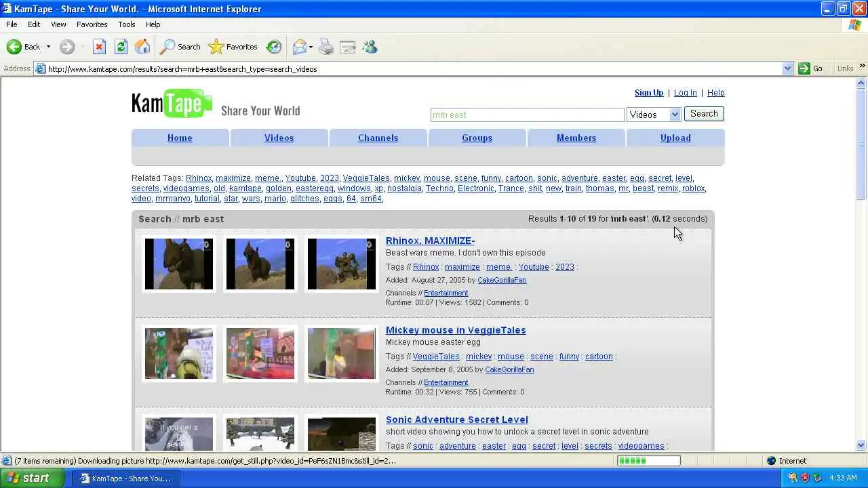868x488 pixels.
Task: Click the Log In link
Action: tap(685, 93)
